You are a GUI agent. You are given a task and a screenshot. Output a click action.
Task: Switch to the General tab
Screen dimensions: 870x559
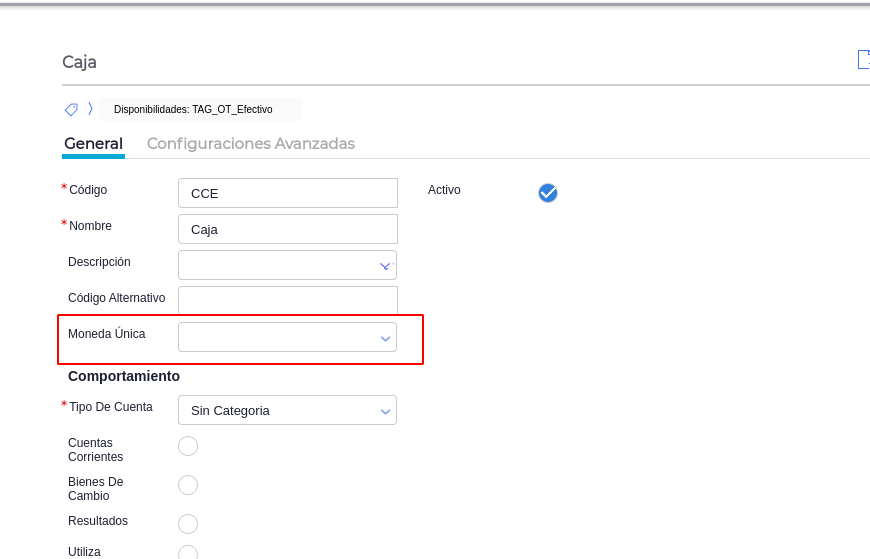click(93, 144)
